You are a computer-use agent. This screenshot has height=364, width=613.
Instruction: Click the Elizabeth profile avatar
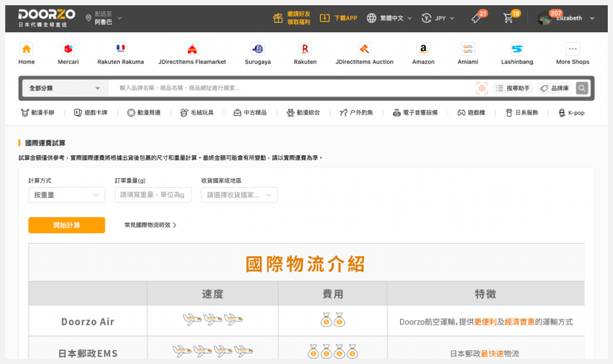tap(544, 18)
